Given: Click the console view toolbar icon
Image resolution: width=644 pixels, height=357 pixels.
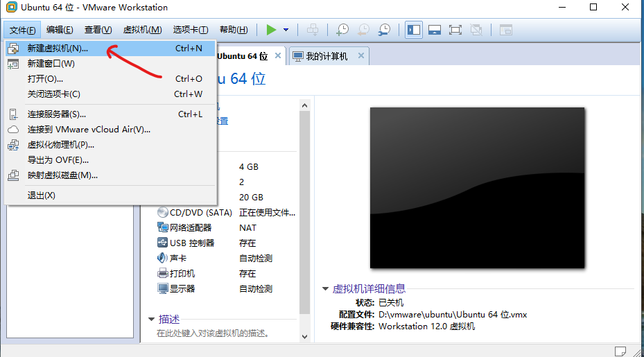Looking at the screenshot, I should click(505, 30).
